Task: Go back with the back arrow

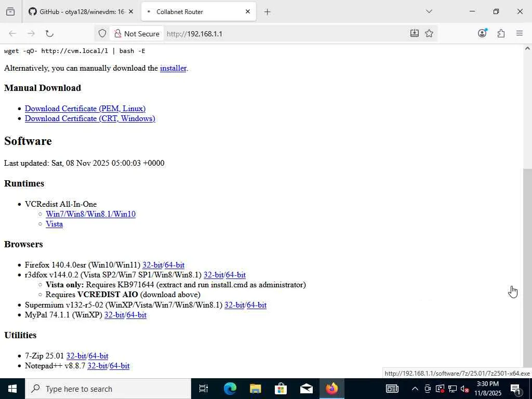Action: 12,34
